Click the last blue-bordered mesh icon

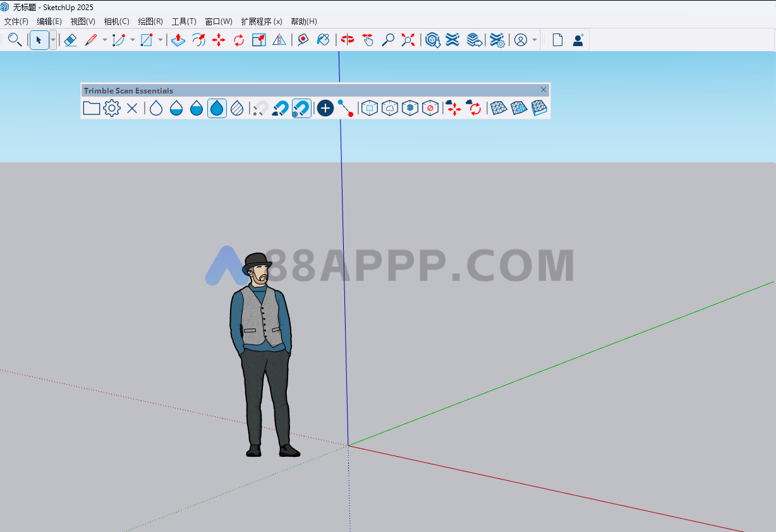(x=539, y=108)
